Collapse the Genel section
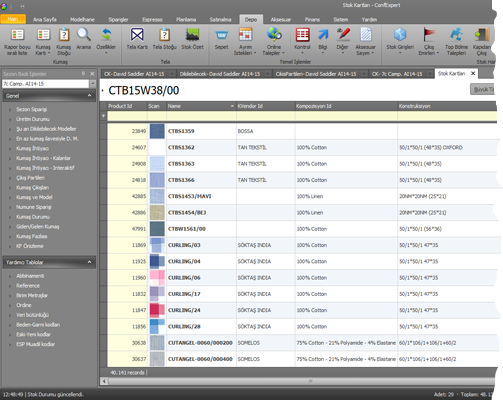Viewport: 503px width, 400px height. tap(89, 96)
